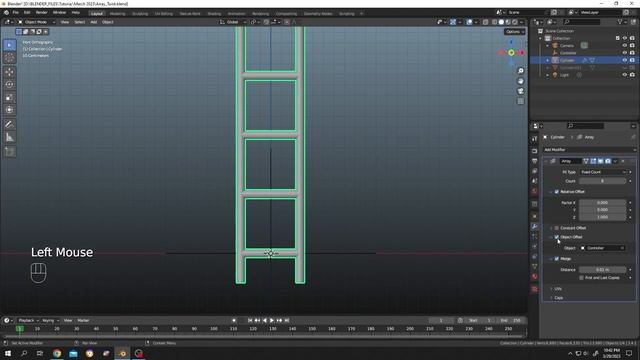Jump to timeline start button
640x360 pixels.
(x=250, y=320)
